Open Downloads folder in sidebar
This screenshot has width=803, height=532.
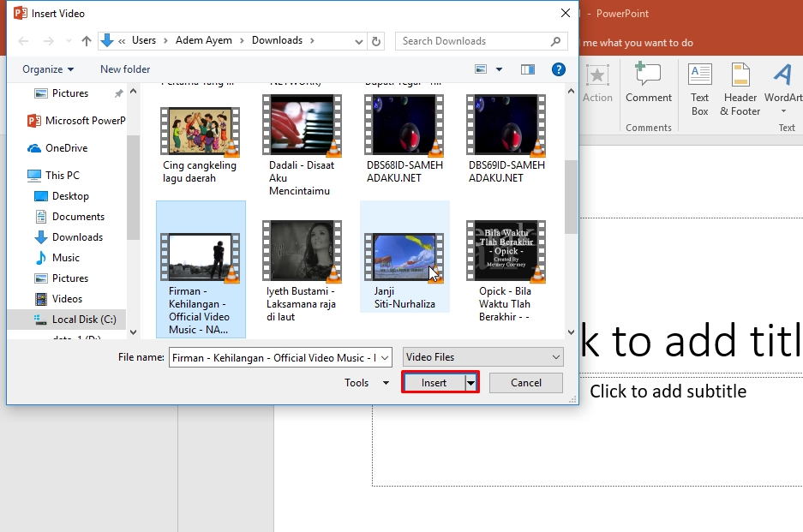click(69, 237)
